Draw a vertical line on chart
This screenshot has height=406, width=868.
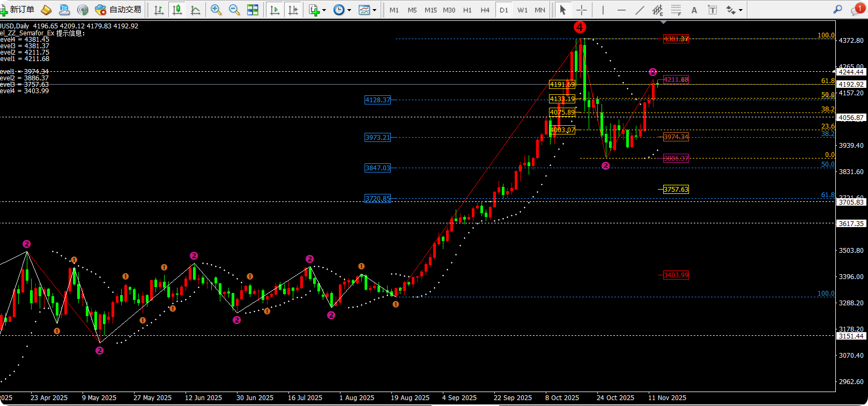click(603, 10)
